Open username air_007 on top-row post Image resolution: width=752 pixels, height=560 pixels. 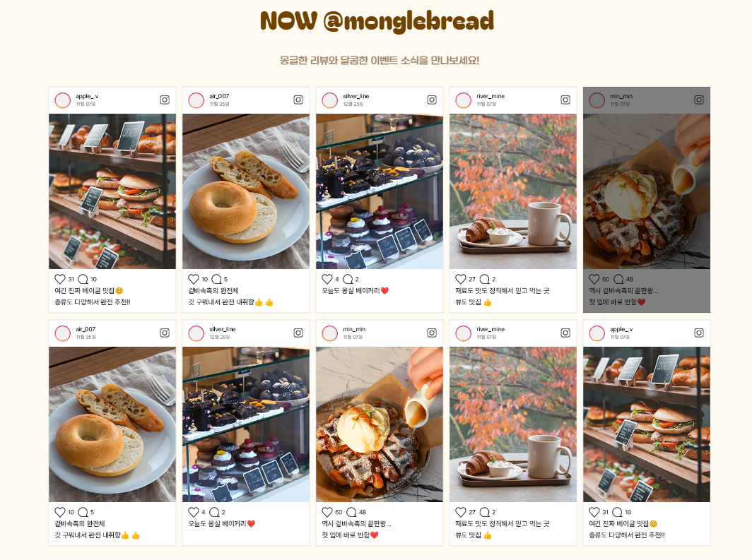coord(219,96)
